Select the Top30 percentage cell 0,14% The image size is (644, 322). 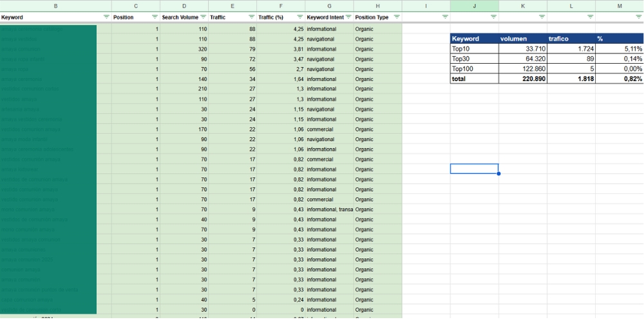(619, 59)
